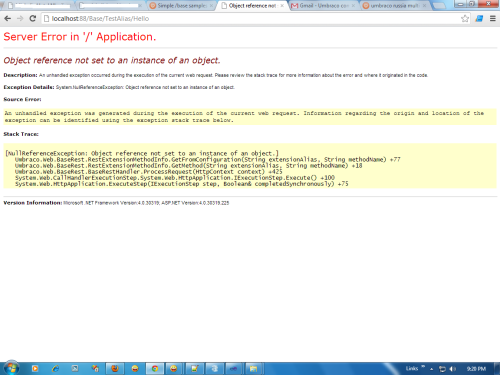
Task: Select the 'Object reference not' tab
Action: pos(252,6)
